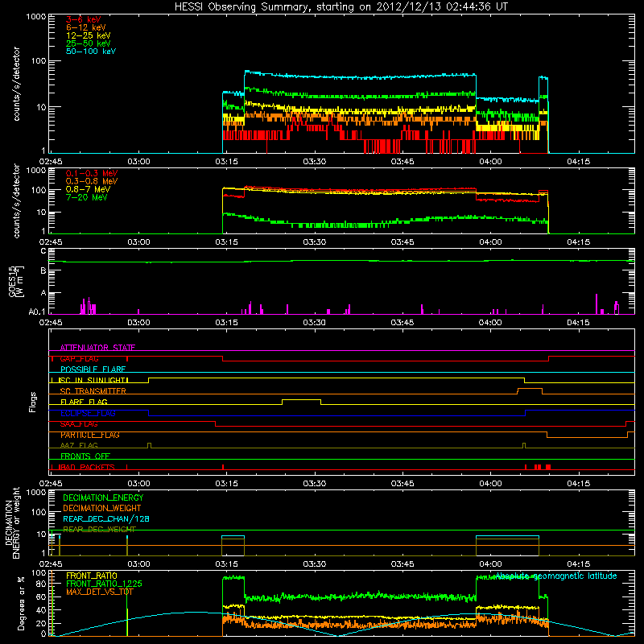Select the 6-12 keV legend label

click(x=85, y=27)
